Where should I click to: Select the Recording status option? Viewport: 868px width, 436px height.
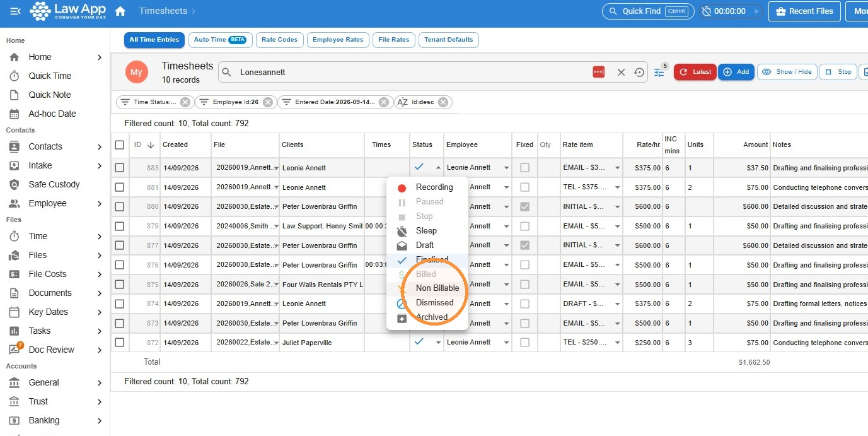pyautogui.click(x=427, y=187)
